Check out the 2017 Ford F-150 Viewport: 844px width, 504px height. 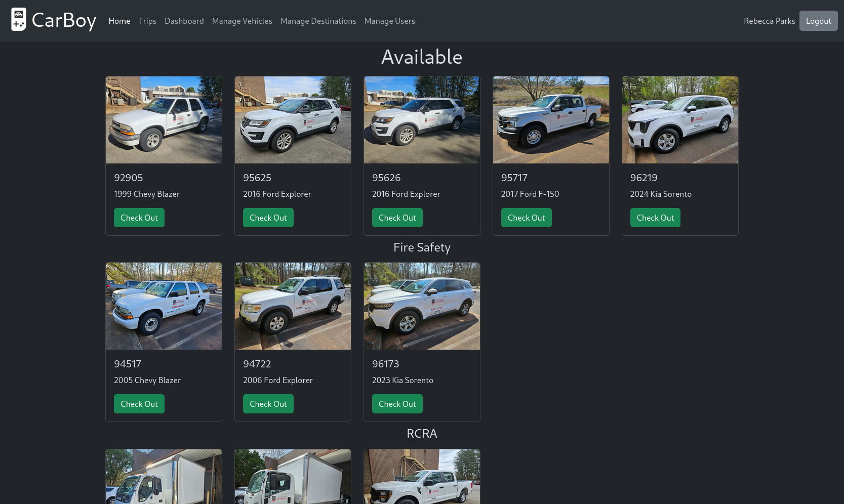pos(526,218)
